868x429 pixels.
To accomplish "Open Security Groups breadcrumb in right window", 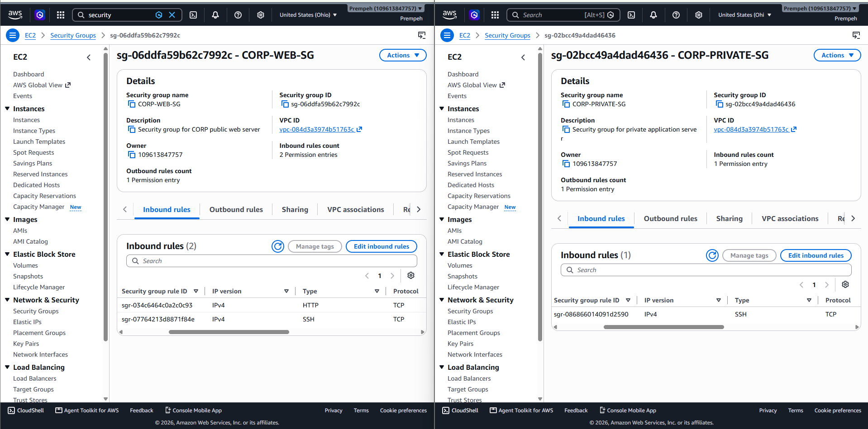I will (507, 35).
